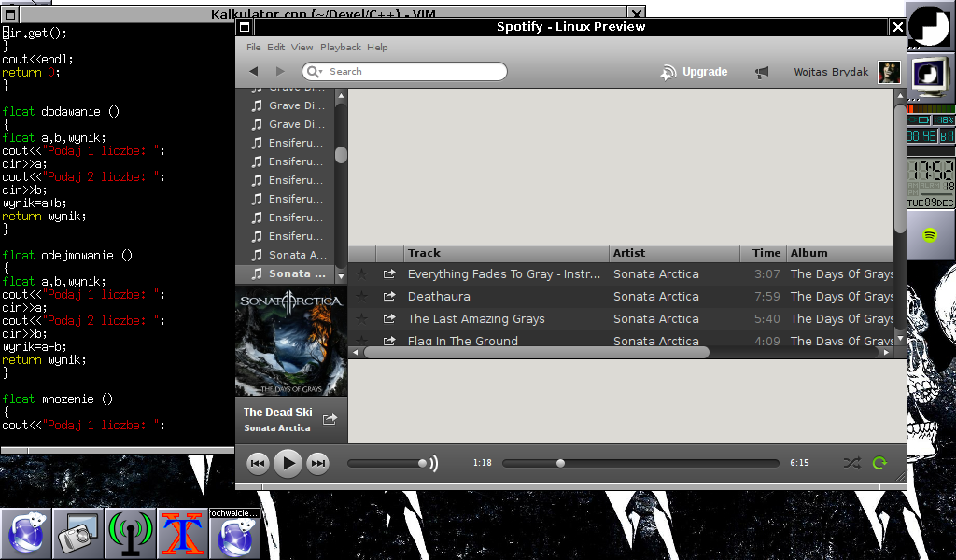Open the search magnifier options
Image resolution: width=956 pixels, height=560 pixels.
(x=314, y=71)
